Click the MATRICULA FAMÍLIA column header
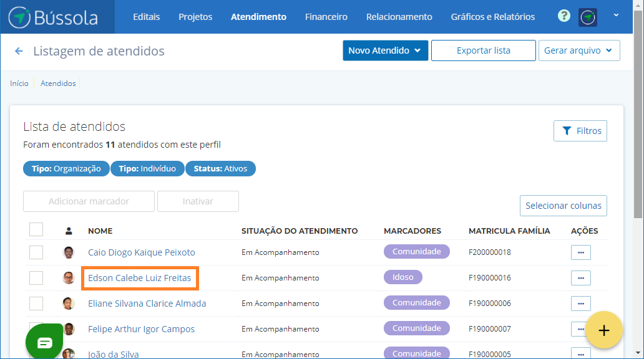644x359 pixels. click(x=509, y=231)
